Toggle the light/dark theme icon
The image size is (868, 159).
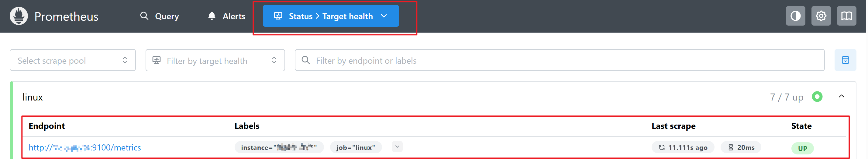795,16
